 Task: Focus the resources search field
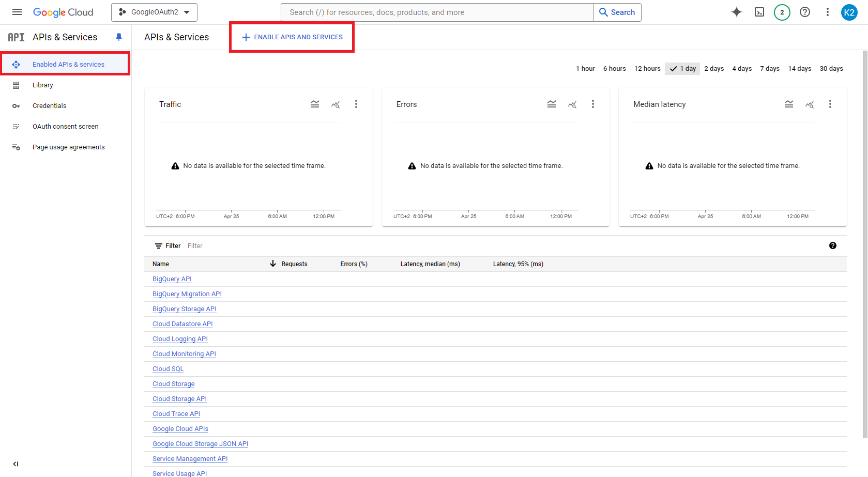437,12
